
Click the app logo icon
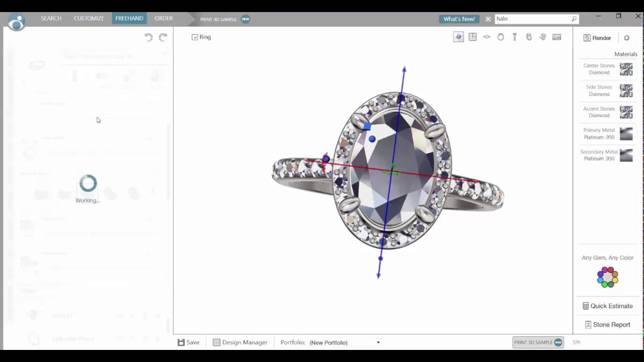click(x=16, y=22)
